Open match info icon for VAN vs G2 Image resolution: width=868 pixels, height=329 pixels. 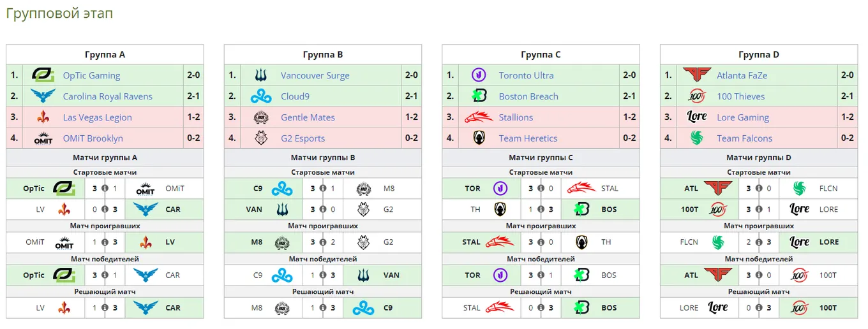322,209
